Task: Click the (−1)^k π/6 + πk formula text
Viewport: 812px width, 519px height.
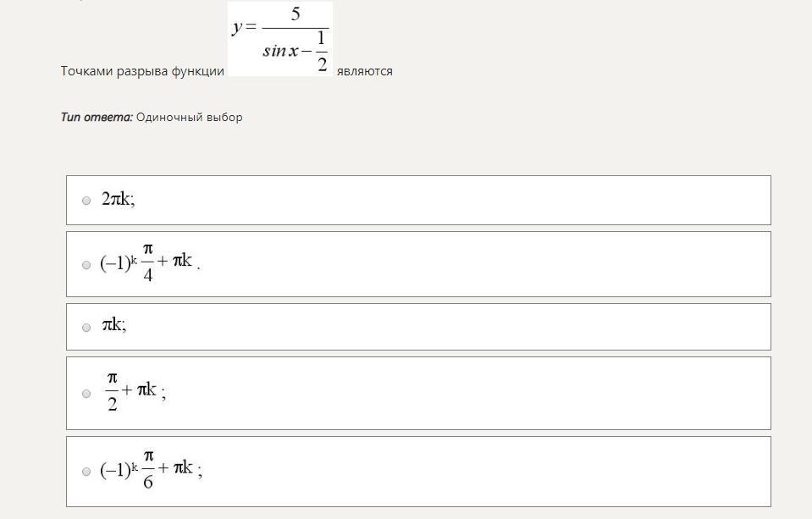Action: click(x=151, y=470)
